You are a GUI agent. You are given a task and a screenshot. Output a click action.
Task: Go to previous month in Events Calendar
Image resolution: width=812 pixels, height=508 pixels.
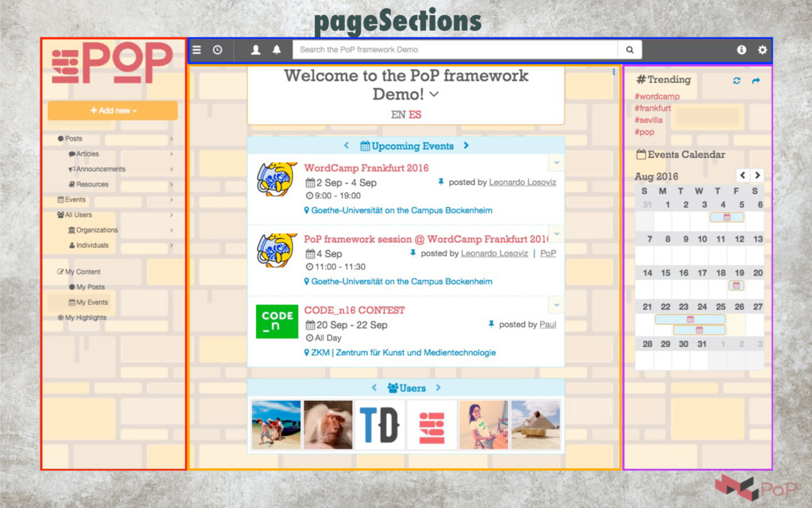pos(742,175)
